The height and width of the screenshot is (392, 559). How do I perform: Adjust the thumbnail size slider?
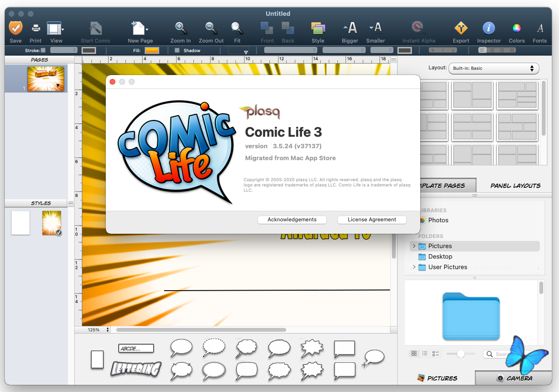click(460, 354)
